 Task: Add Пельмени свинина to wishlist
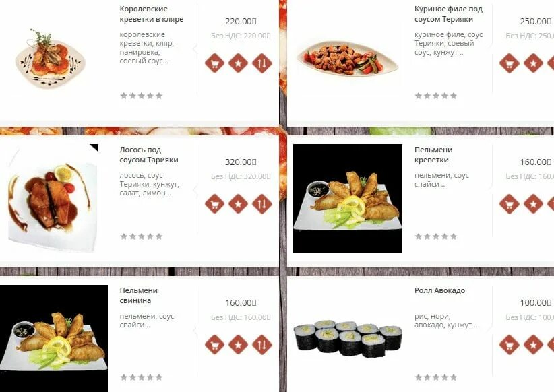click(238, 344)
